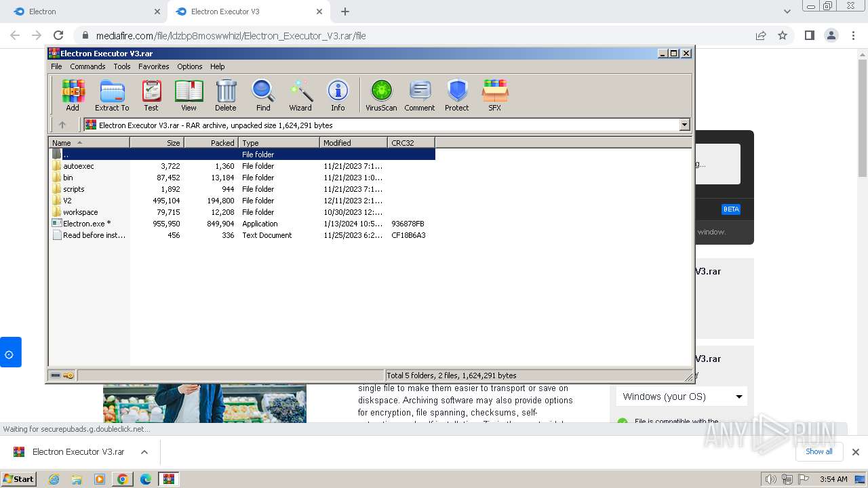Close the downloads bar
Screen dimensions: 868x488
point(856,452)
